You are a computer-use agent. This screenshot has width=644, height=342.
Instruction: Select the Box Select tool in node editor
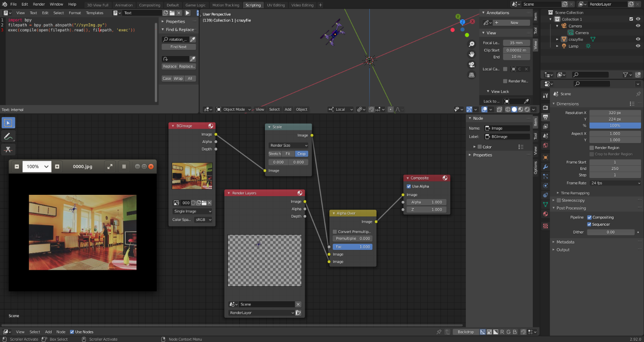coord(8,123)
